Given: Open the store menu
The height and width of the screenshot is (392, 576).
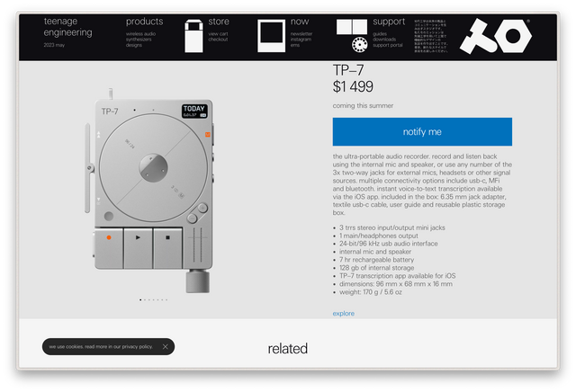Looking at the screenshot, I should click(x=219, y=22).
